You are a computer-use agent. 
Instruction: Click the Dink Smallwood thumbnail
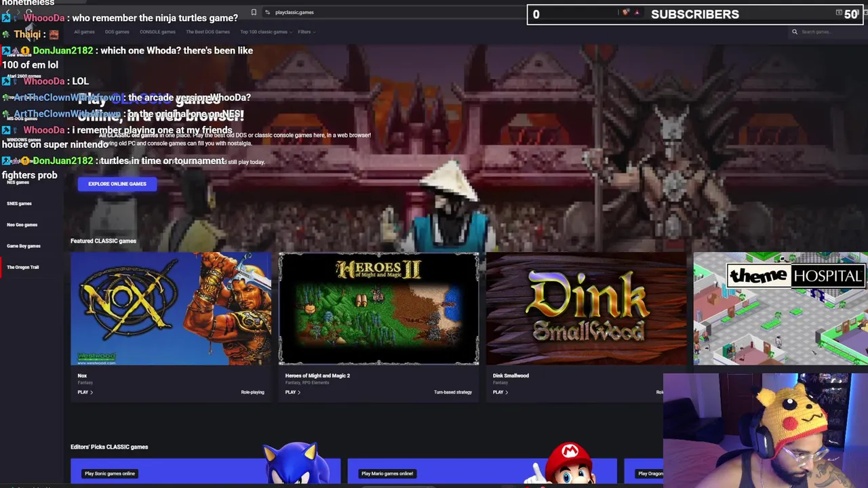pos(586,308)
